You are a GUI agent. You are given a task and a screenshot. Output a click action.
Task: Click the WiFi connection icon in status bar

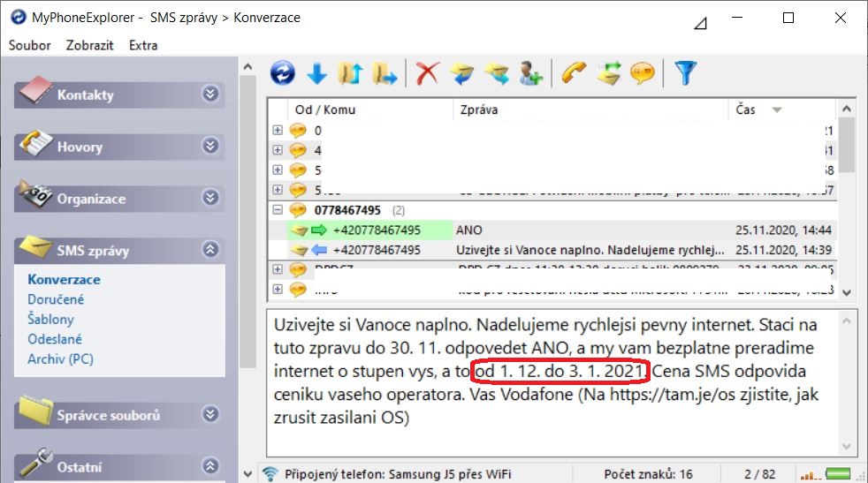coord(270,474)
